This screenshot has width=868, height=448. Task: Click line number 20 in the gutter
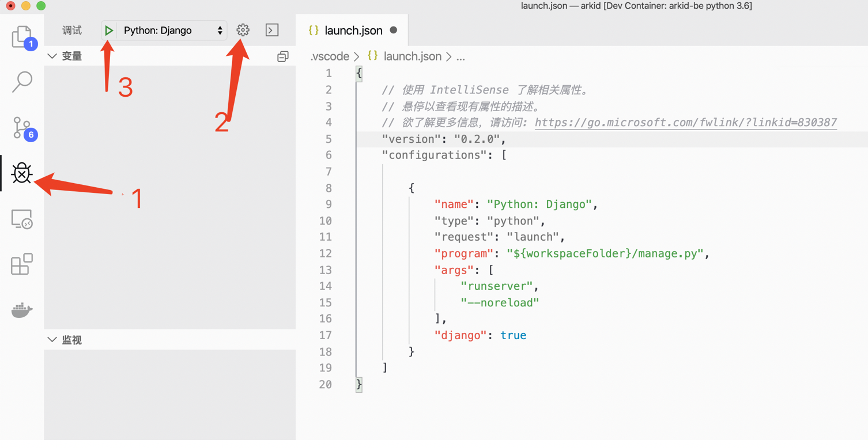click(x=326, y=384)
